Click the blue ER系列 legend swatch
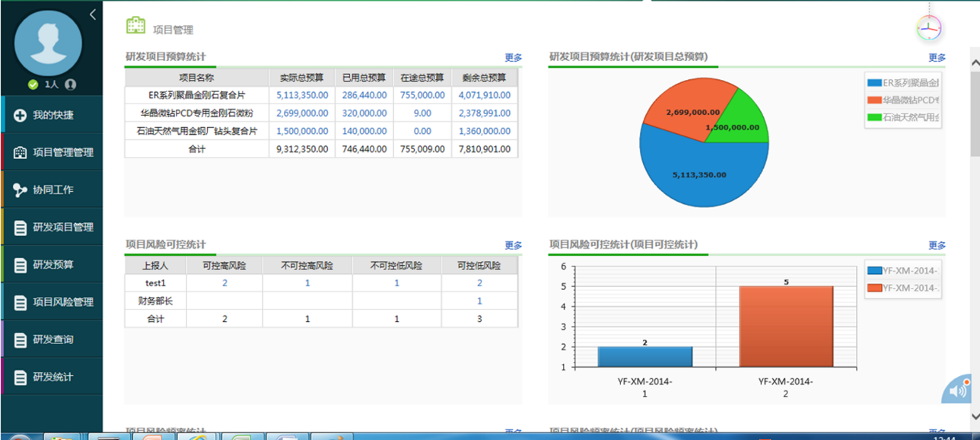 (x=874, y=82)
